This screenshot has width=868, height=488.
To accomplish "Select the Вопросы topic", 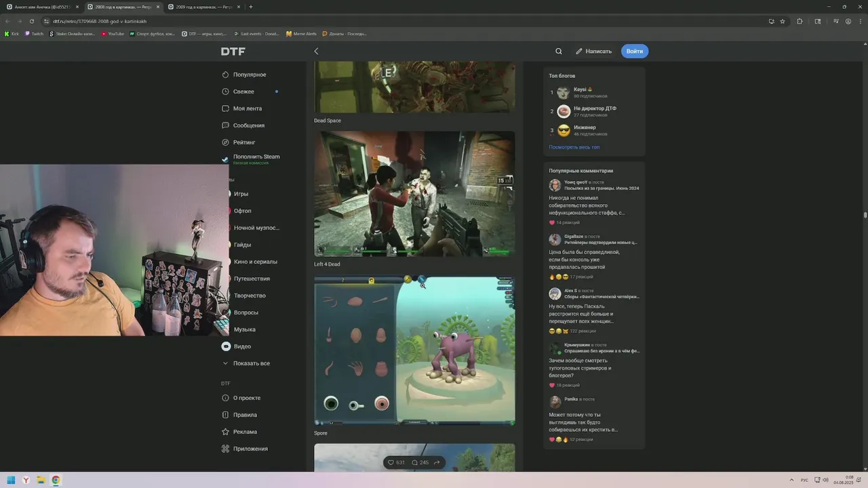I will (x=245, y=312).
